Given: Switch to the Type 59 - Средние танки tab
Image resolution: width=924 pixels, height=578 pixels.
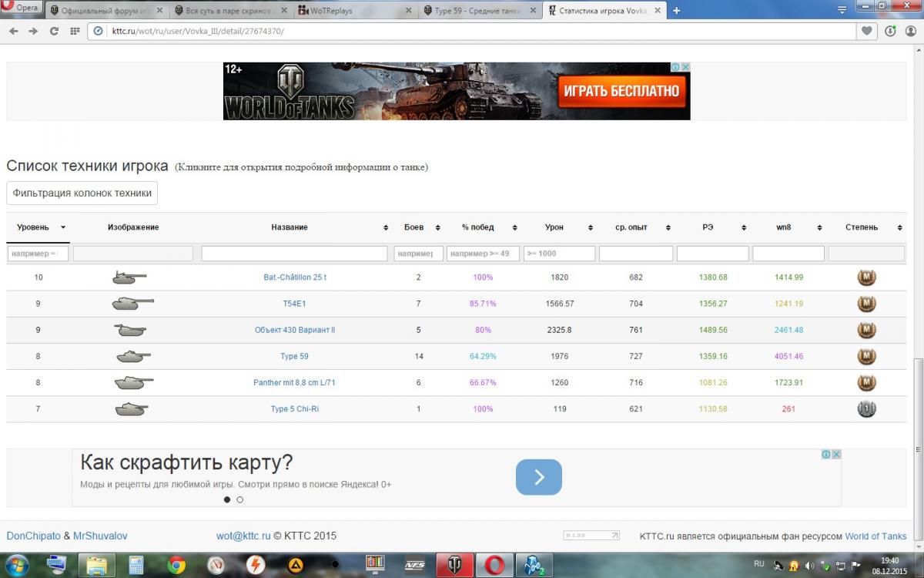Looking at the screenshot, I should (481, 11).
